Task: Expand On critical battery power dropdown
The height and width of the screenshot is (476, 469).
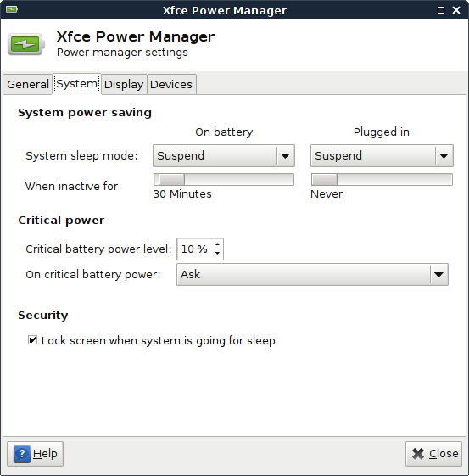Action: tap(312, 274)
